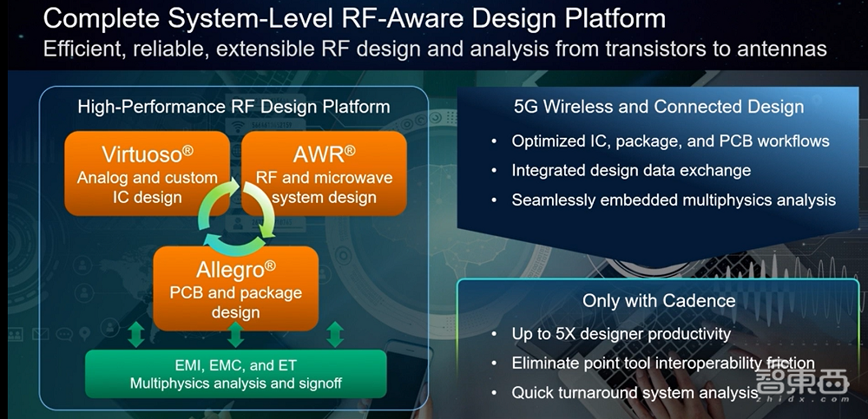The width and height of the screenshot is (868, 419).
Task: Click the 'Integrated design data exchange' bullet
Action: tap(631, 170)
